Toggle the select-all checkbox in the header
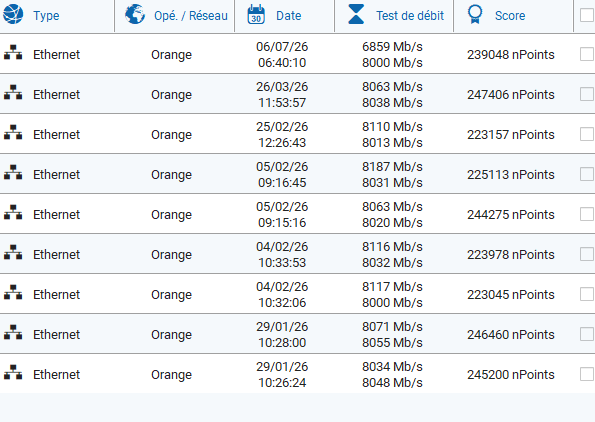This screenshot has width=595, height=422. (x=587, y=16)
